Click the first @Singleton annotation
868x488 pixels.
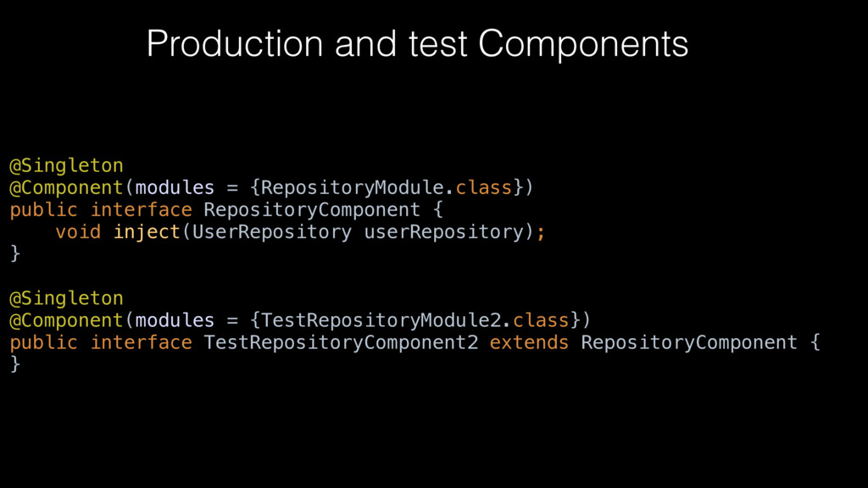[x=66, y=166]
